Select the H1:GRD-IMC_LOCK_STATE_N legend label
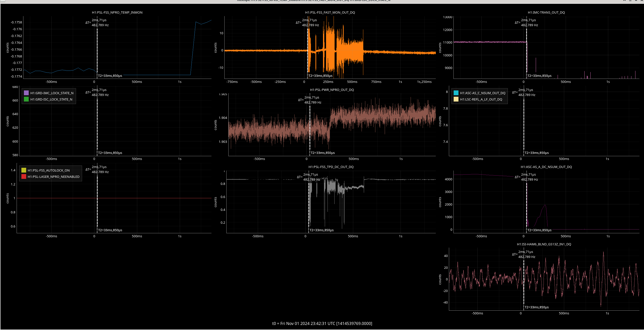Image resolution: width=644 pixels, height=330 pixels. coord(52,93)
